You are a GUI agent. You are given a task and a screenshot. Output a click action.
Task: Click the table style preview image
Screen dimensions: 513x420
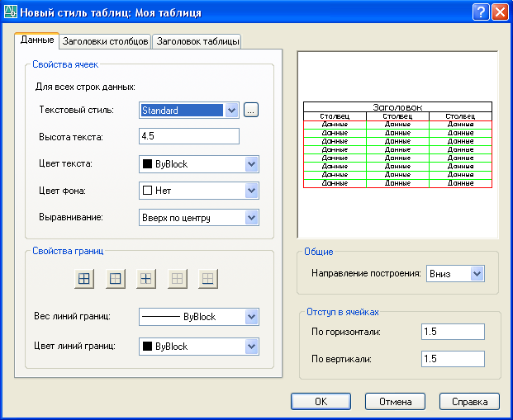[397, 144]
